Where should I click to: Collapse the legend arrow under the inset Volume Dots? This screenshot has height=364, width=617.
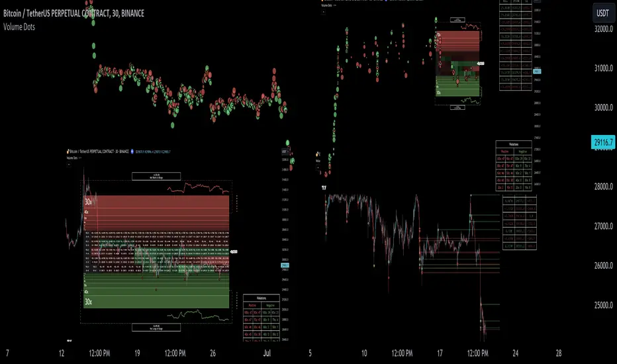click(69, 165)
